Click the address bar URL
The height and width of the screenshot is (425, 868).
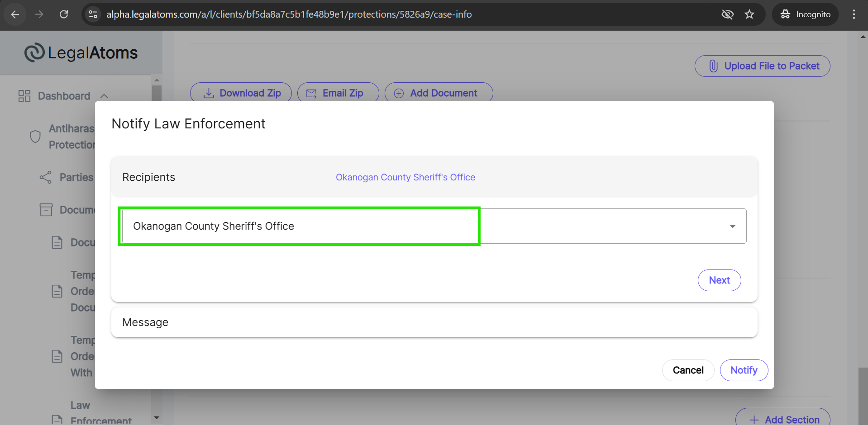pos(289,14)
